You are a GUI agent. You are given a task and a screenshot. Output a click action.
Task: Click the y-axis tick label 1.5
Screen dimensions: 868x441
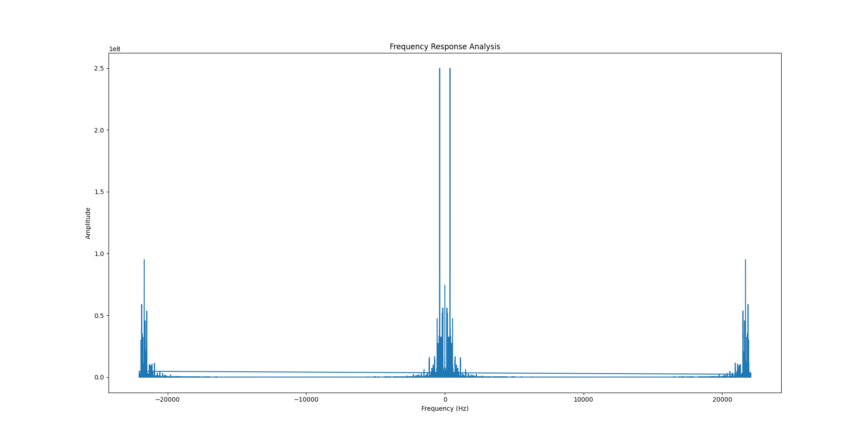point(99,192)
